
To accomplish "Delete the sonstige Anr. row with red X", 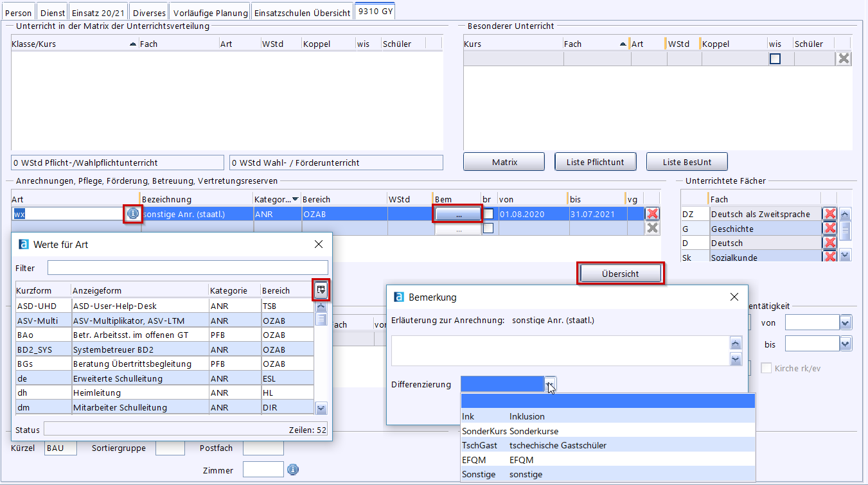I will 652,214.
